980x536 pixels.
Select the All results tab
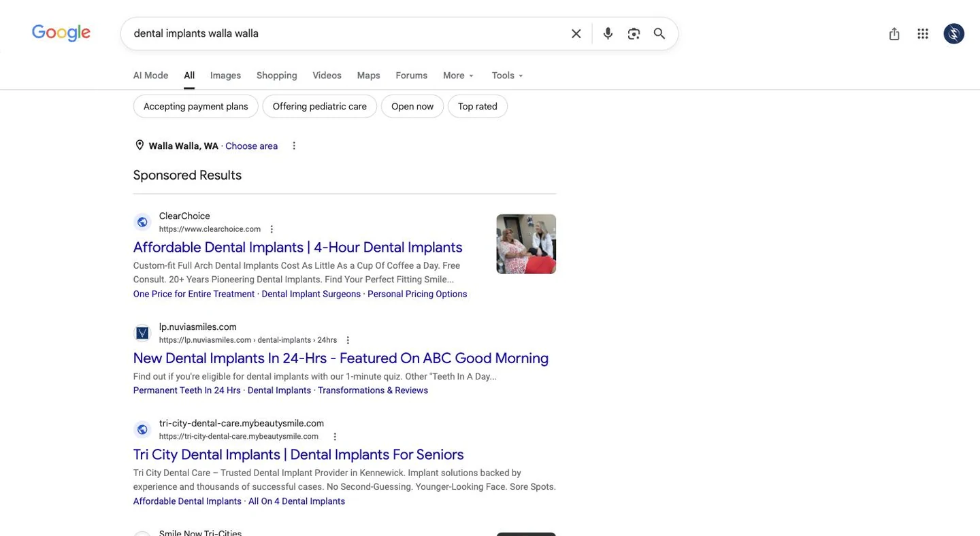(x=189, y=76)
